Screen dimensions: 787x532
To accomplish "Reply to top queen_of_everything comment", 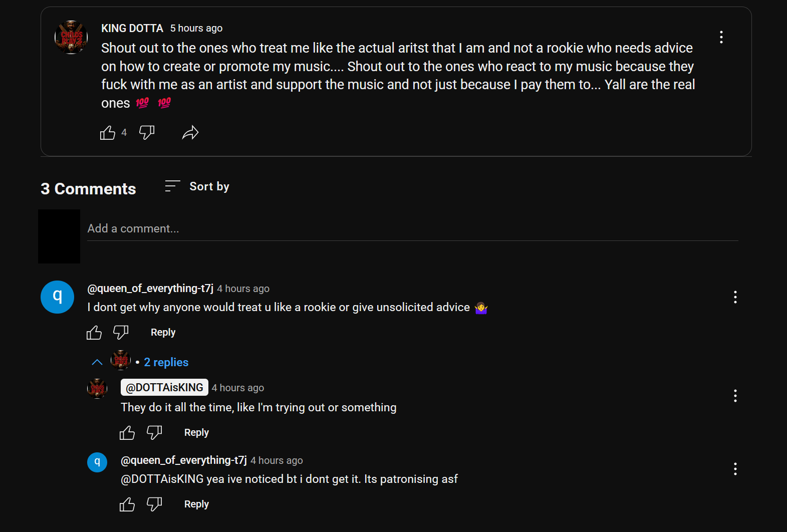I will pos(163,333).
